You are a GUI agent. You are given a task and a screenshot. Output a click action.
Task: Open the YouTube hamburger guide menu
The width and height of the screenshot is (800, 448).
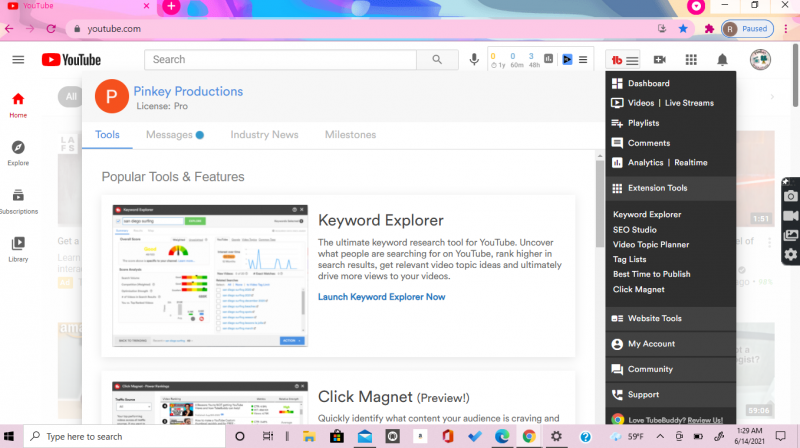click(x=18, y=60)
